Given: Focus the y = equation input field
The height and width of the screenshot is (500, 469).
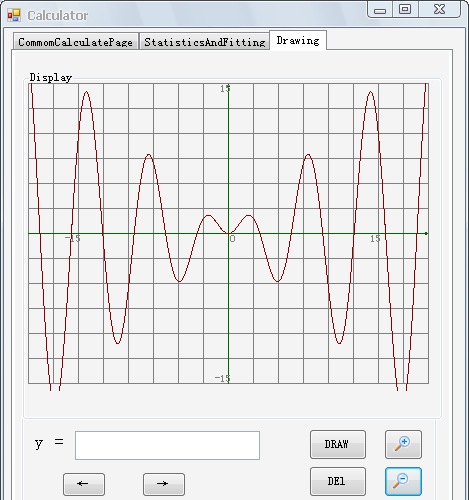Looking at the screenshot, I should [x=167, y=445].
